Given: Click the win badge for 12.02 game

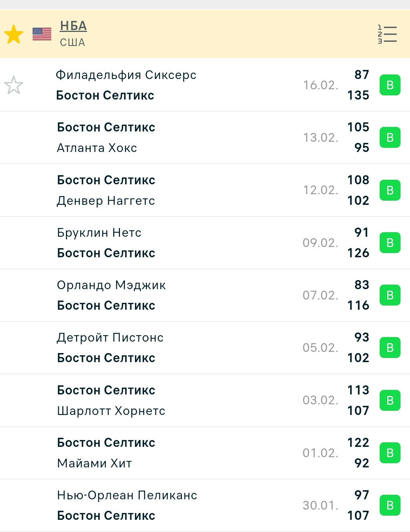Looking at the screenshot, I should (x=390, y=190).
